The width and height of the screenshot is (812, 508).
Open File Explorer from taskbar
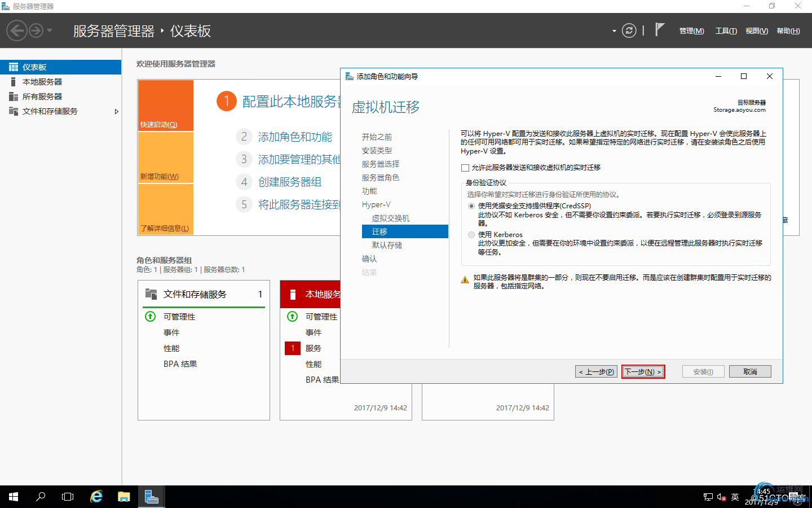pyautogui.click(x=124, y=497)
